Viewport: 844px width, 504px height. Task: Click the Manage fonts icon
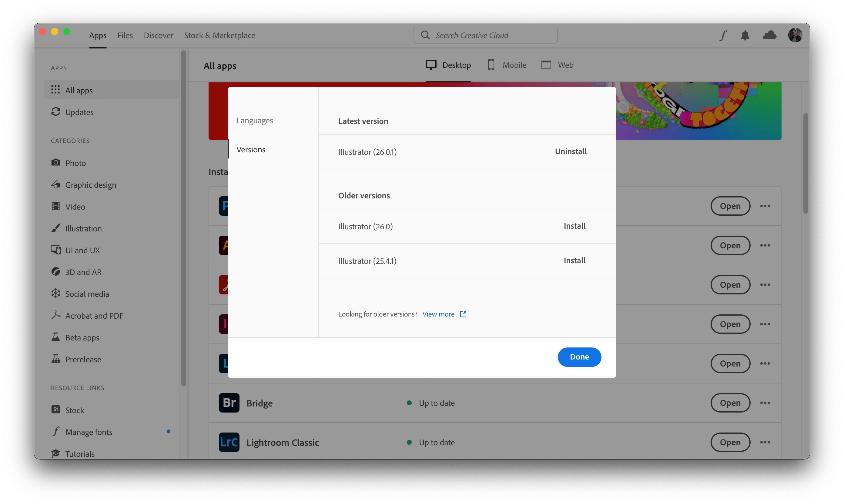pos(55,431)
